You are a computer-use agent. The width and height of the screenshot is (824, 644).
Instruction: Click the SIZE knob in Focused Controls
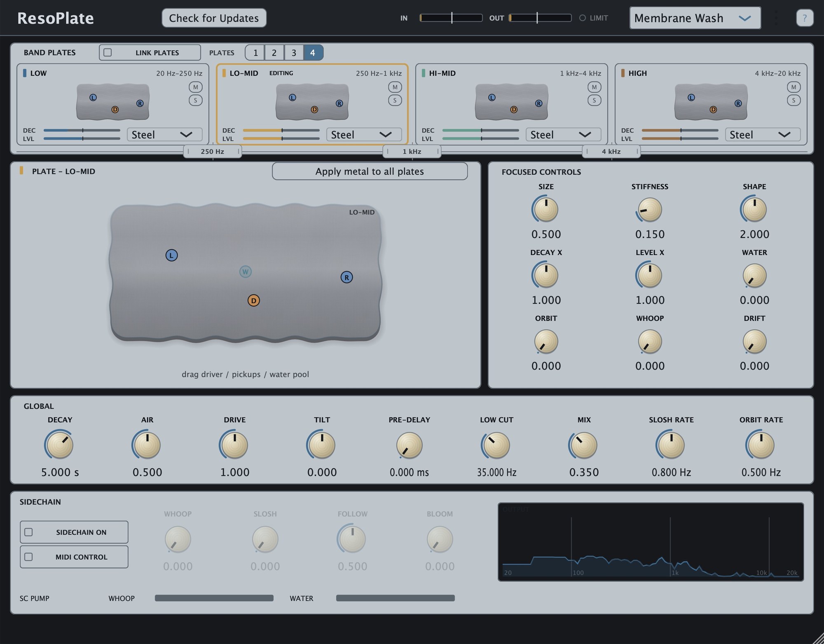[x=545, y=209]
